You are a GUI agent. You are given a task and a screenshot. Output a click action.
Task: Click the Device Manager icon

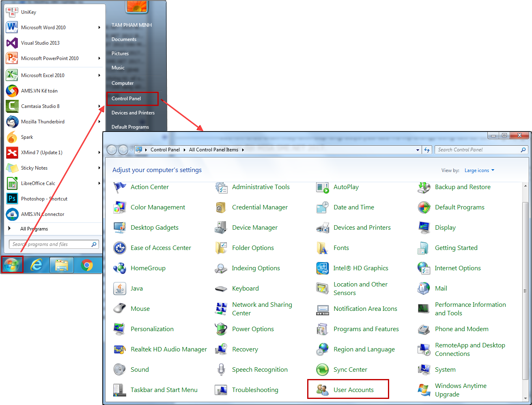pos(221,228)
